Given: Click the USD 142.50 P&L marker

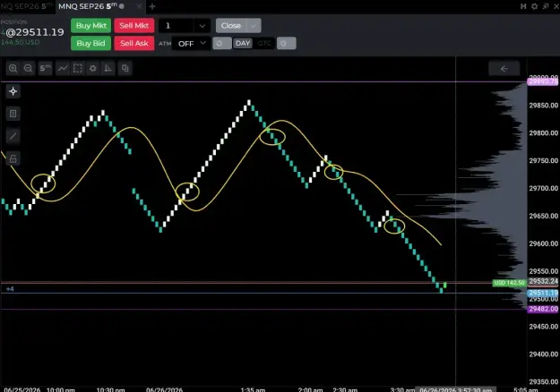Looking at the screenshot, I should (509, 283).
